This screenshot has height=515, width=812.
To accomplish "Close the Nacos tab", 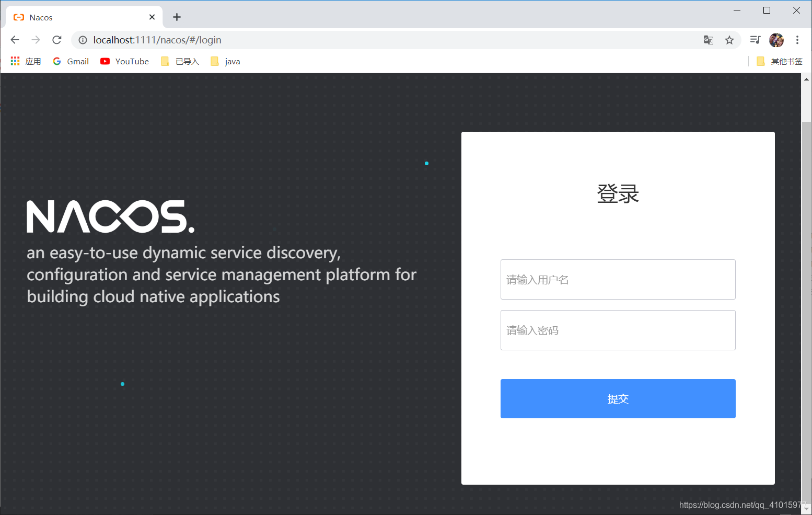I will tap(152, 17).
